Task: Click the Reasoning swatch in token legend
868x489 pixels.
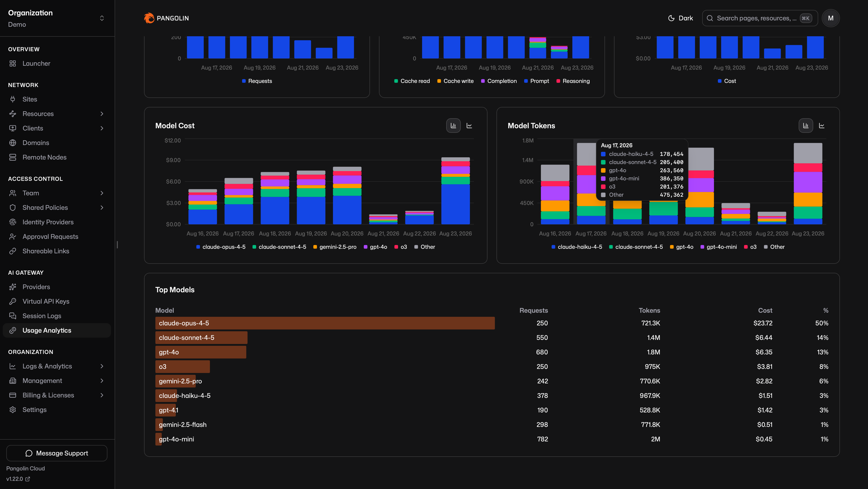Action: (558, 81)
